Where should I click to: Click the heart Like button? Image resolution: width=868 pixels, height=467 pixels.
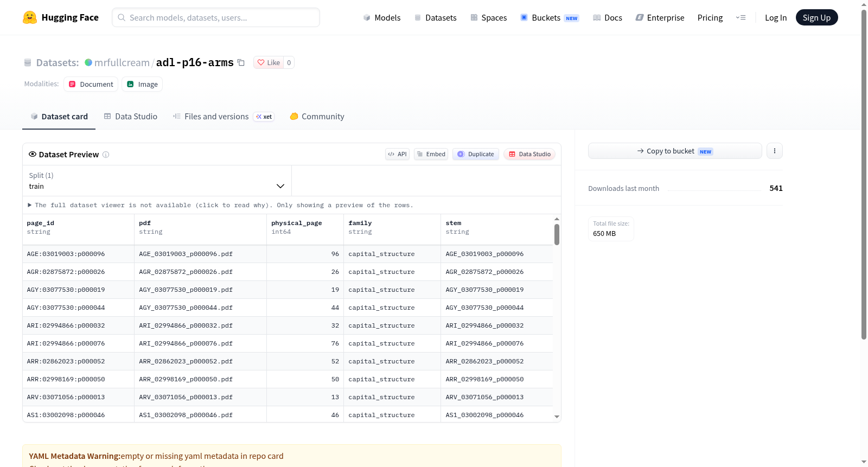(x=269, y=62)
